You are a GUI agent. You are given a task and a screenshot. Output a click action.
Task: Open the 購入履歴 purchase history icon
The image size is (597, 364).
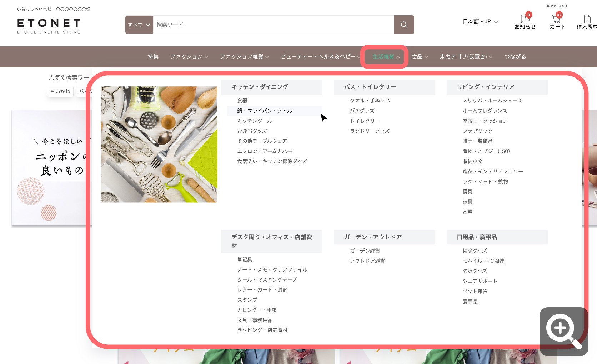click(x=587, y=22)
